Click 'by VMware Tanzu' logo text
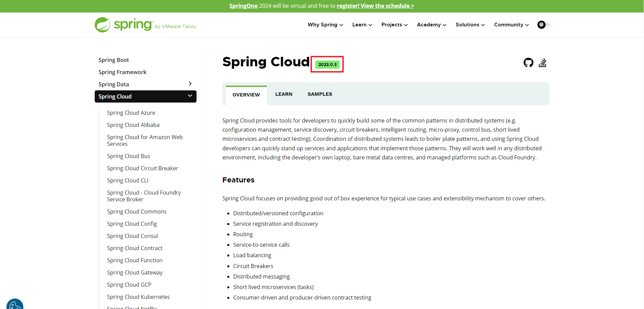Screen dimensions: 644x309 pos(176,26)
